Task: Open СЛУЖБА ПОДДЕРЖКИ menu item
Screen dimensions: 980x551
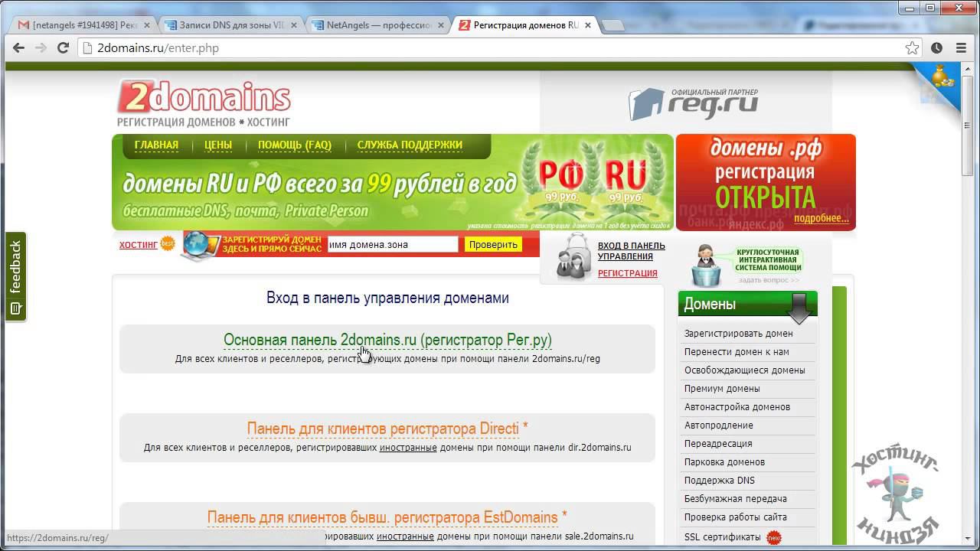Action: coord(410,145)
